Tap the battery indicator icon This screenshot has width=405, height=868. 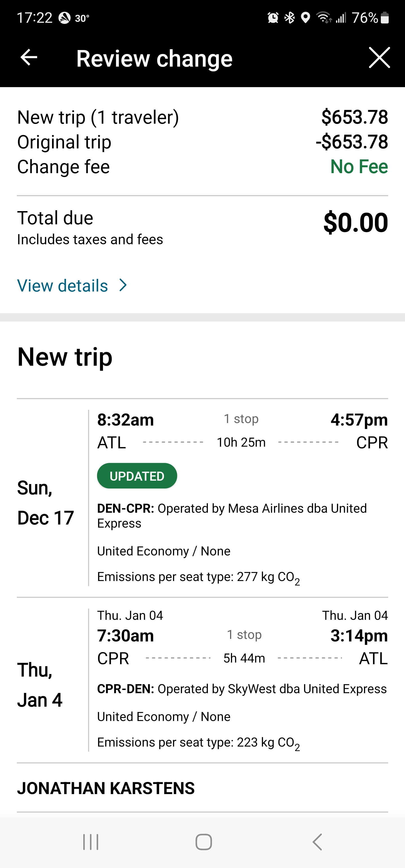tap(385, 17)
